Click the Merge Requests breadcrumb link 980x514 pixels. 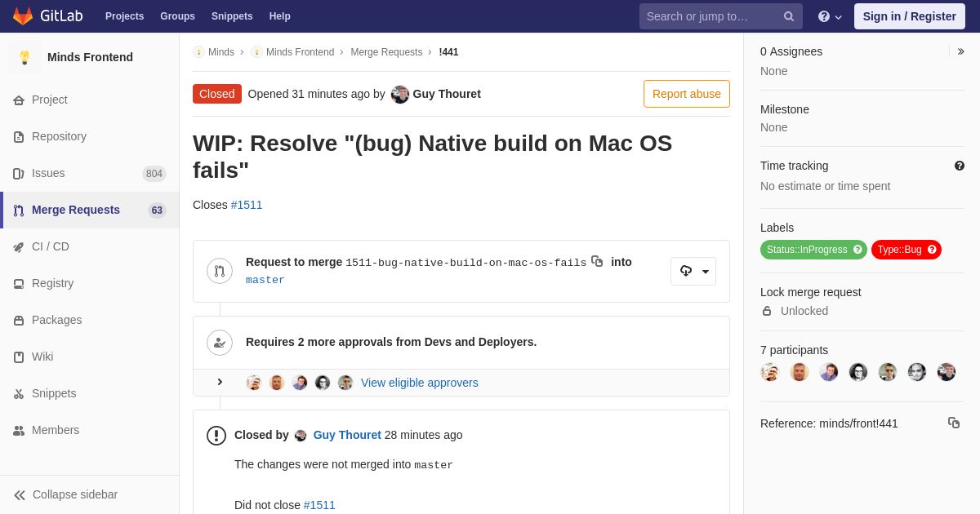(386, 52)
